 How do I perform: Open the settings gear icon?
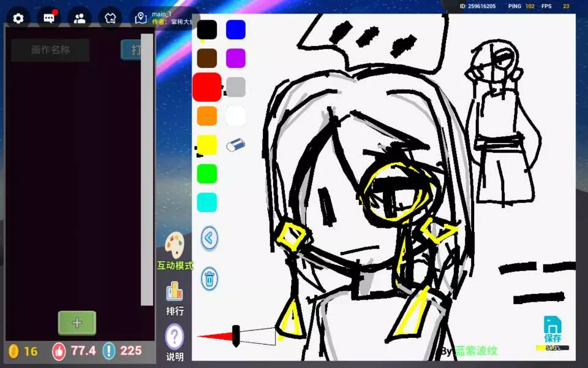coord(18,18)
